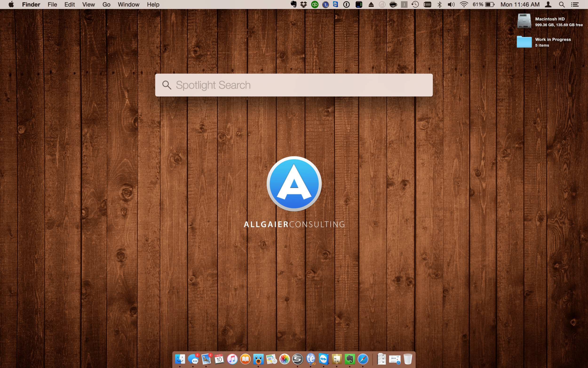Click the black server-box menu bar icon
Screen dimensions: 588x368
(359, 4)
